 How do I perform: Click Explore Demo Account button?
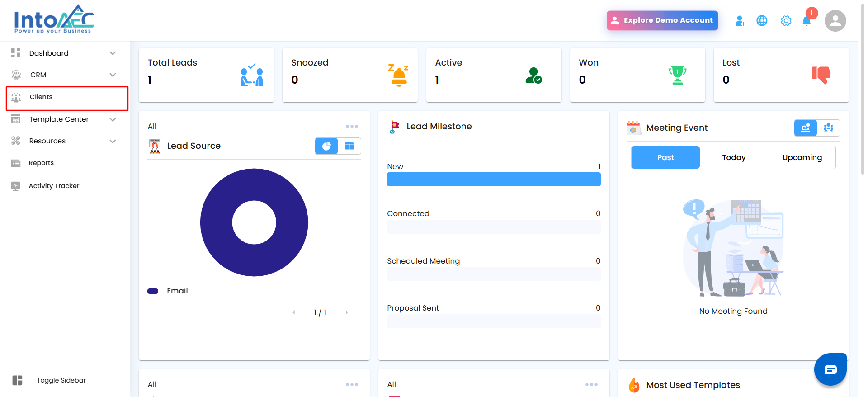pos(662,20)
